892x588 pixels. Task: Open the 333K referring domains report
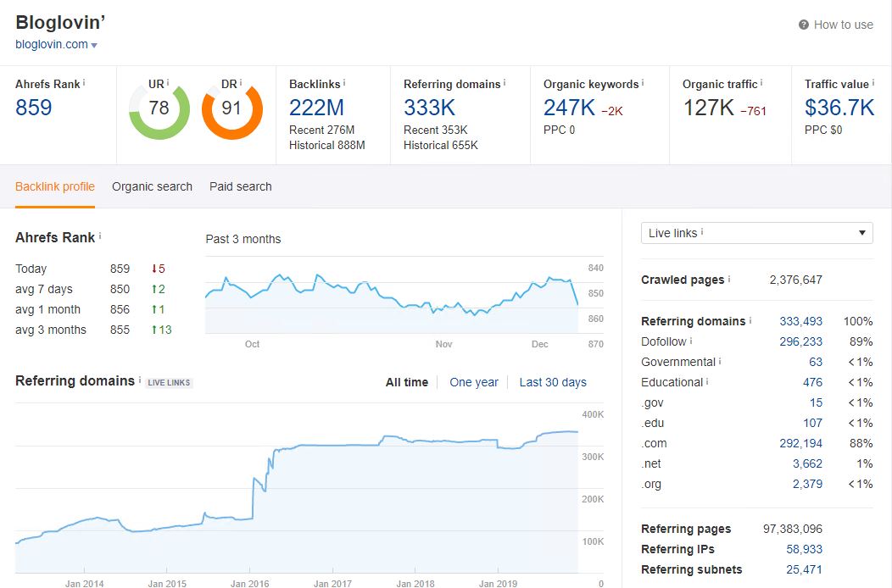click(x=430, y=108)
